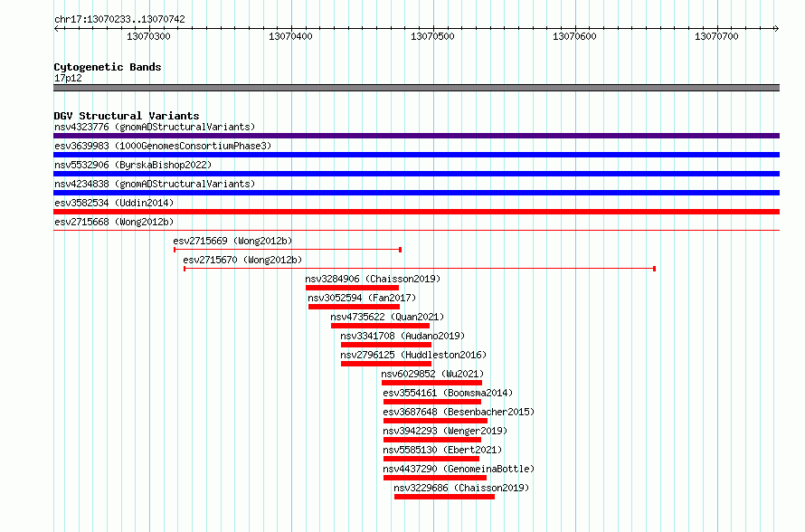This screenshot has width=805, height=532.
Task: Click the 17p12 band label
Action: point(68,78)
